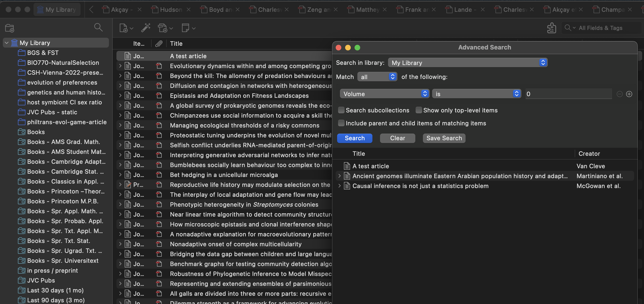Open the Lande tab

pos(463,9)
